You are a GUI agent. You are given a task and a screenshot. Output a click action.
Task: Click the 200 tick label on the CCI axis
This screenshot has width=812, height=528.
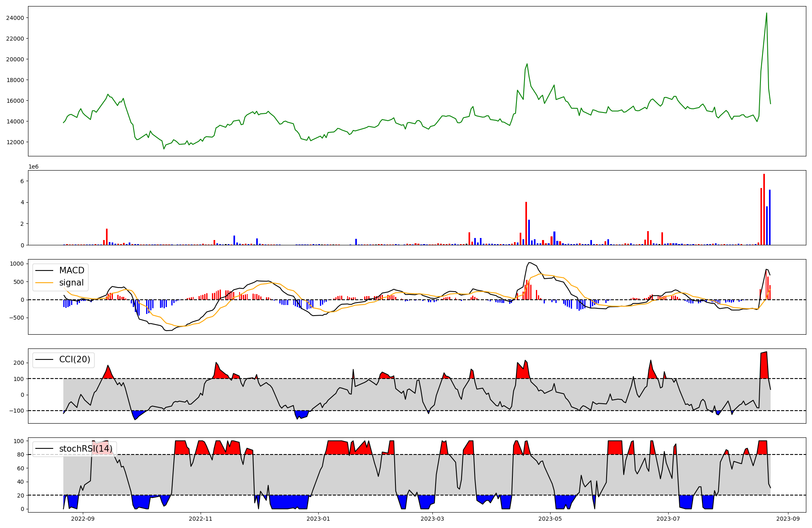click(19, 363)
